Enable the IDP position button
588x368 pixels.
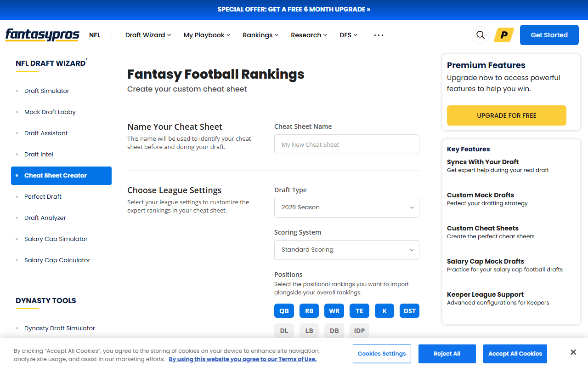pos(359,330)
